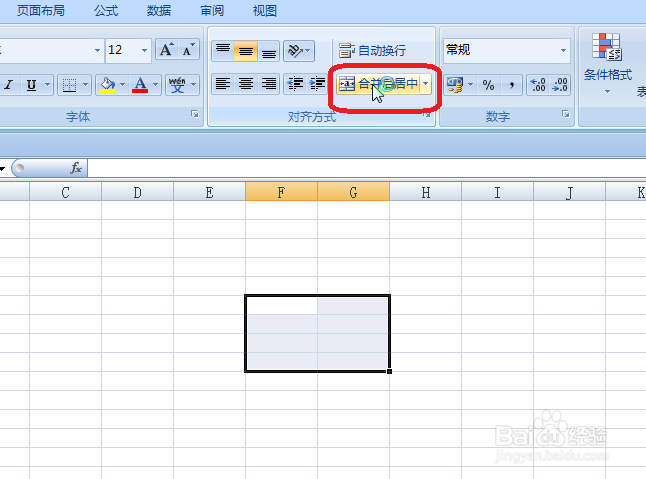Image resolution: width=646 pixels, height=479 pixels.
Task: Select middle vertical alignment
Action: (246, 51)
